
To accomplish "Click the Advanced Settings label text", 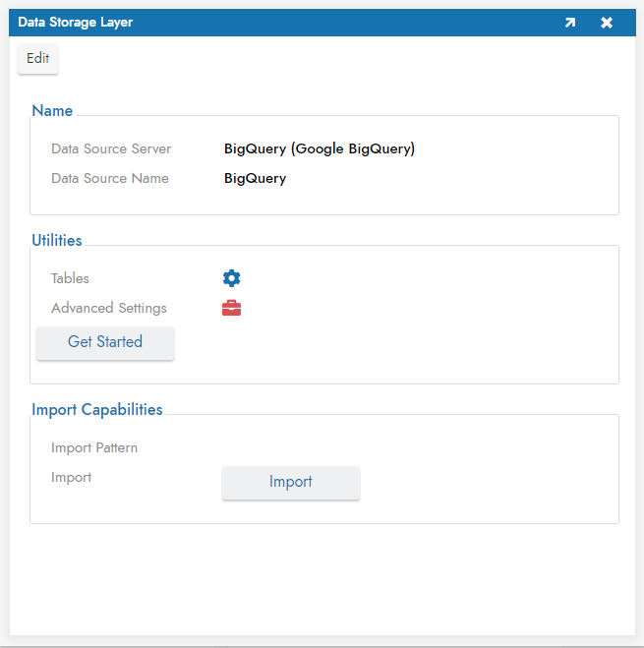I will pyautogui.click(x=109, y=308).
